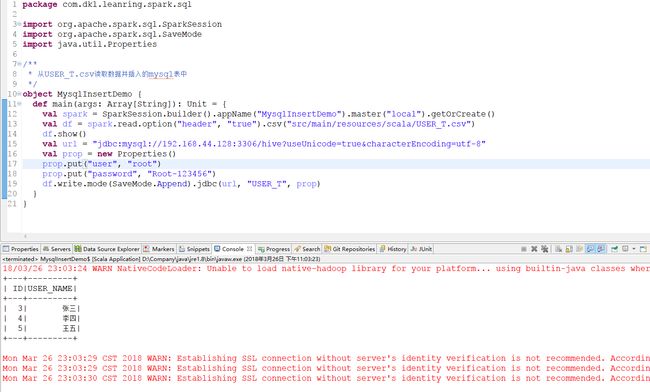650x392 pixels.
Task: Click the console row with ID 3
Action: pos(41,308)
